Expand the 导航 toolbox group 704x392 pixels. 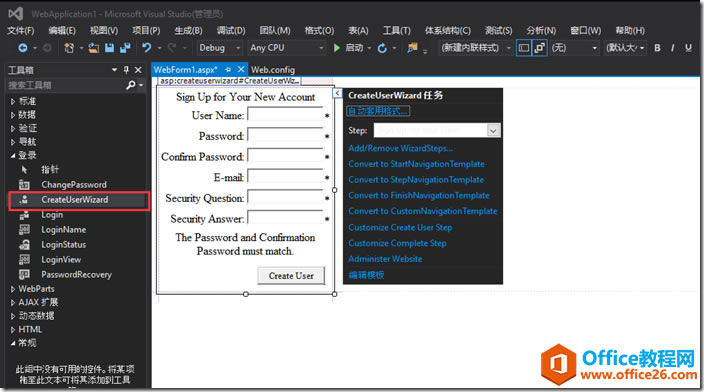13,142
